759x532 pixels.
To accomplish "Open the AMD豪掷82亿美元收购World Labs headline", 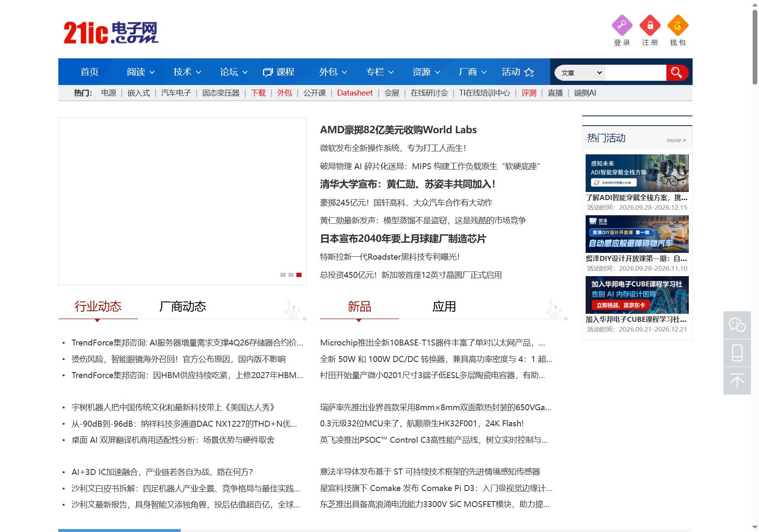I will point(398,130).
